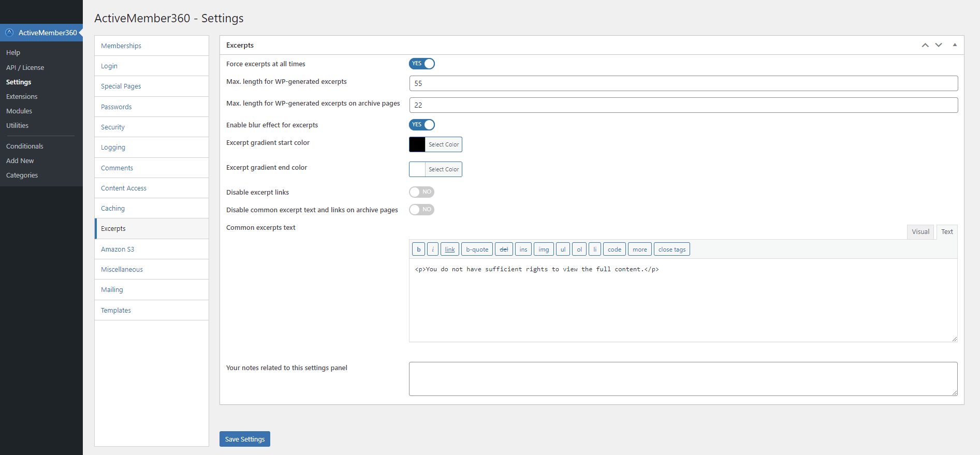
Task: Open Login settings tab
Action: pyautogui.click(x=152, y=66)
